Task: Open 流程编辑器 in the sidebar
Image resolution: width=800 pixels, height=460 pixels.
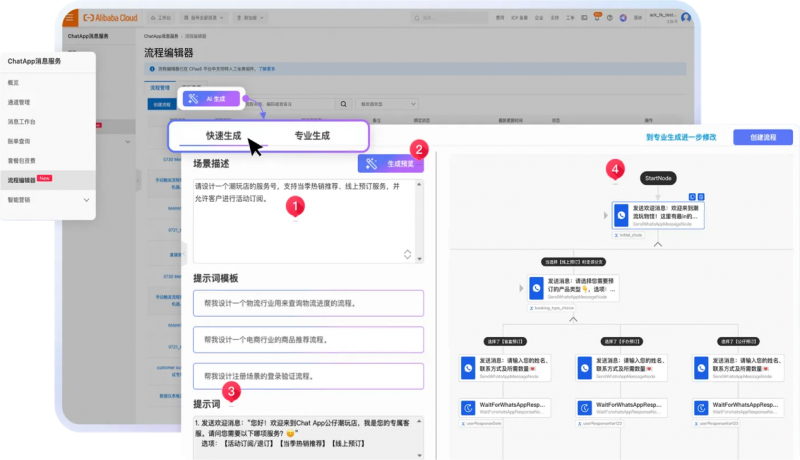Action: [x=28, y=179]
